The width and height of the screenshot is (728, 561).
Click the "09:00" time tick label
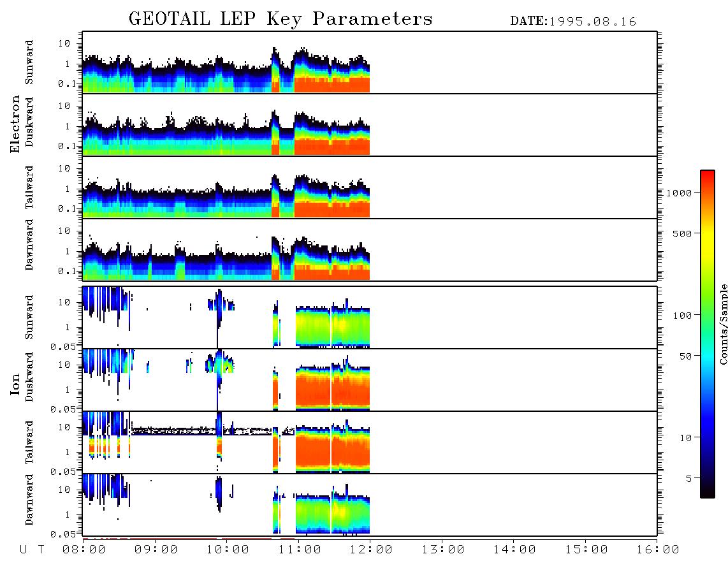click(x=156, y=550)
